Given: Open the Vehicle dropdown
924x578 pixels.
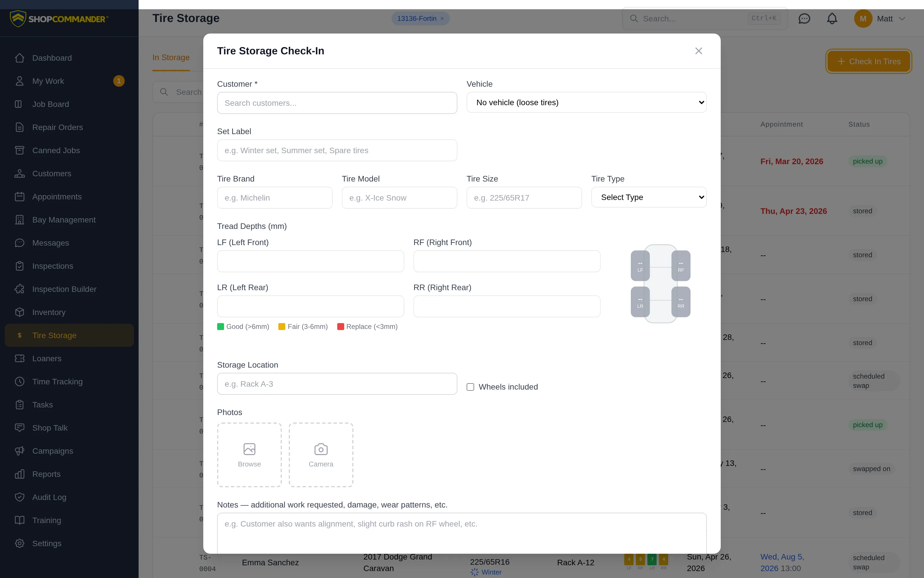Looking at the screenshot, I should [x=586, y=102].
